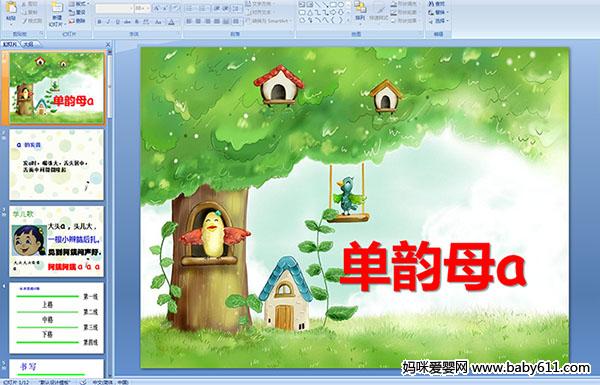Switch to the Outline tab in the side pane

pyautogui.click(x=28, y=44)
